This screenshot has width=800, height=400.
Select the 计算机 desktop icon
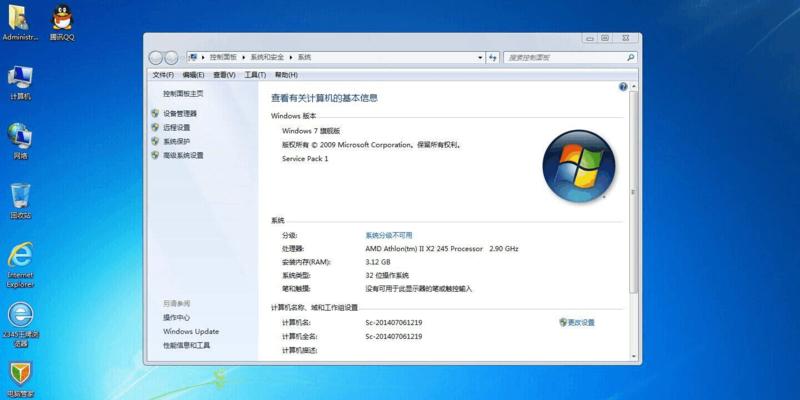coord(20,83)
